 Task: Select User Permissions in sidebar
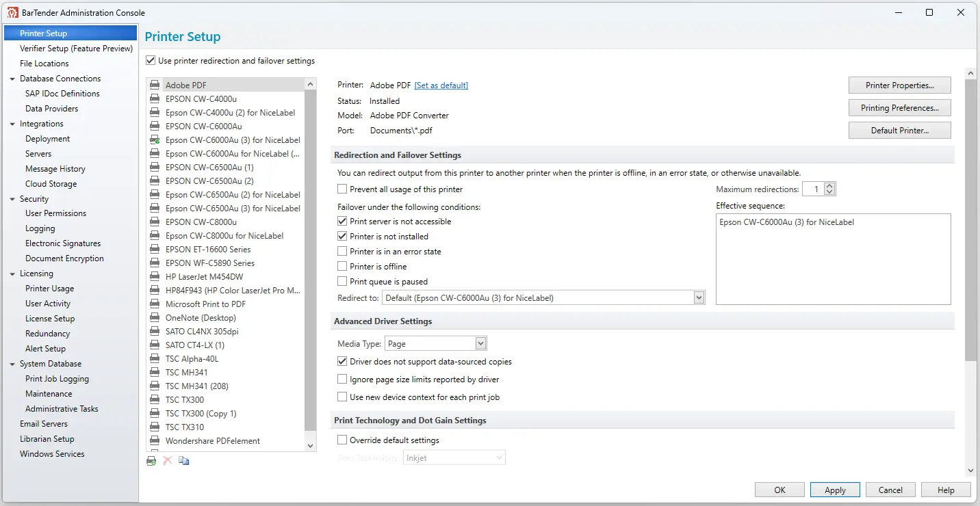click(55, 213)
